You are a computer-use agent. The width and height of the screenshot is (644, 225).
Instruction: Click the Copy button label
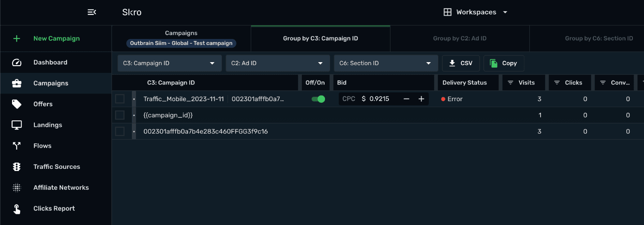pyautogui.click(x=510, y=63)
